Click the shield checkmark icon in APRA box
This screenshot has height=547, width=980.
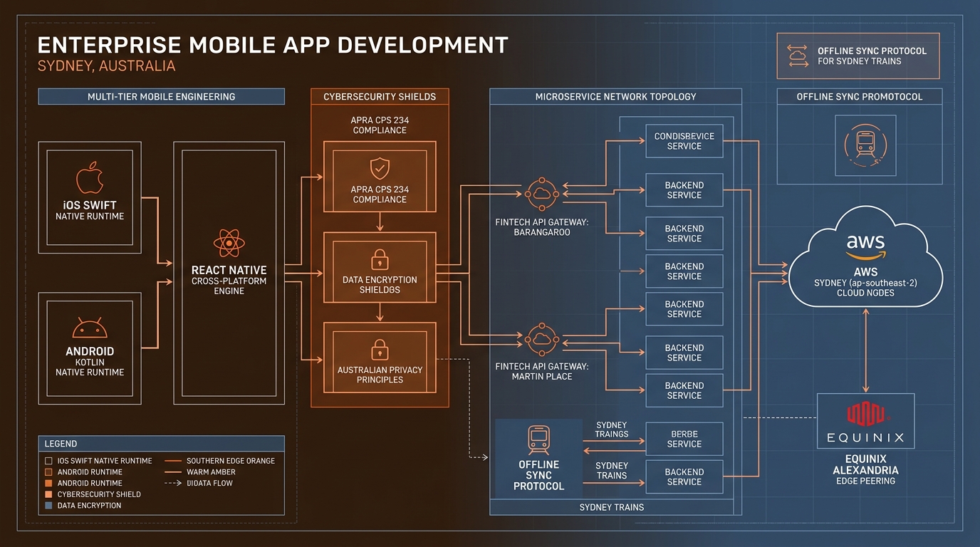pos(380,169)
